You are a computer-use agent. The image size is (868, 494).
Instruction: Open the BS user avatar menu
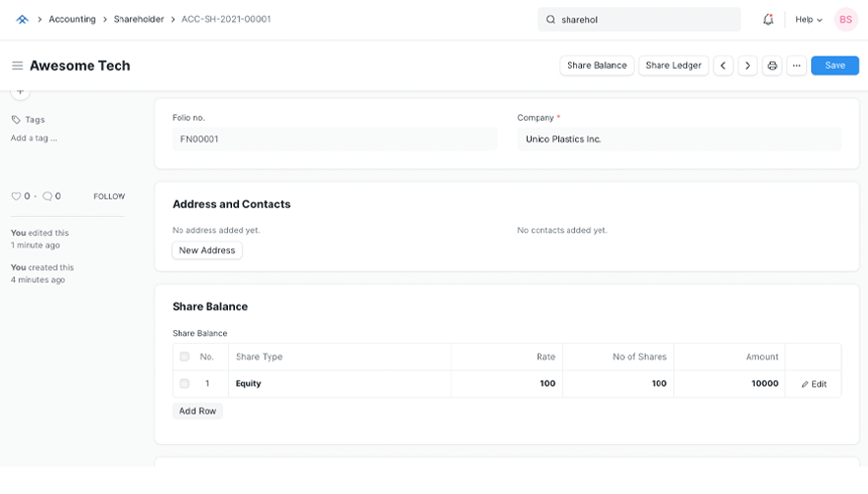[845, 20]
